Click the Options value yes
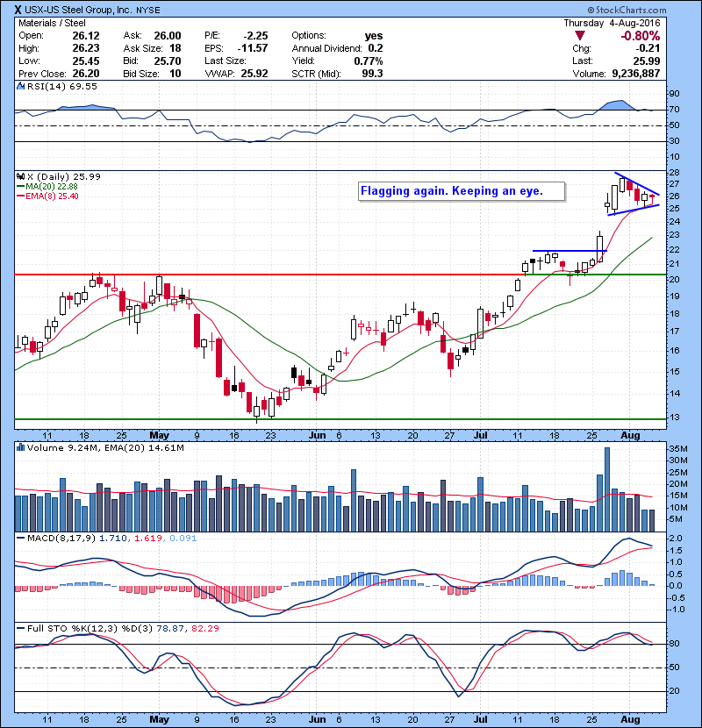The image size is (702, 728). point(374,36)
